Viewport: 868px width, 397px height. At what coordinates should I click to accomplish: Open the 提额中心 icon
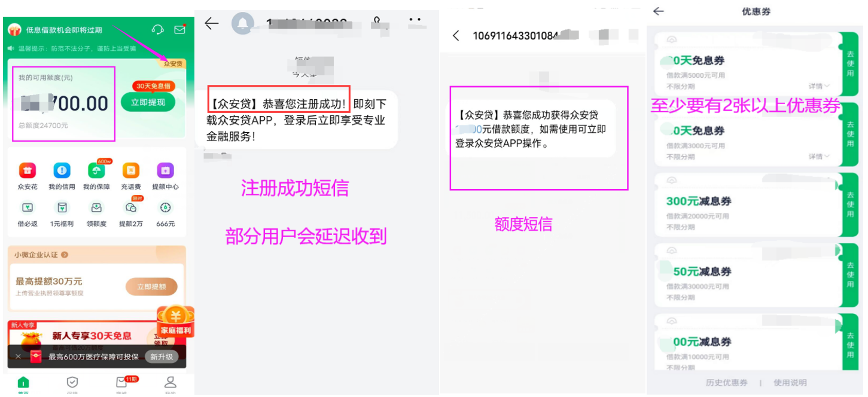click(x=165, y=170)
